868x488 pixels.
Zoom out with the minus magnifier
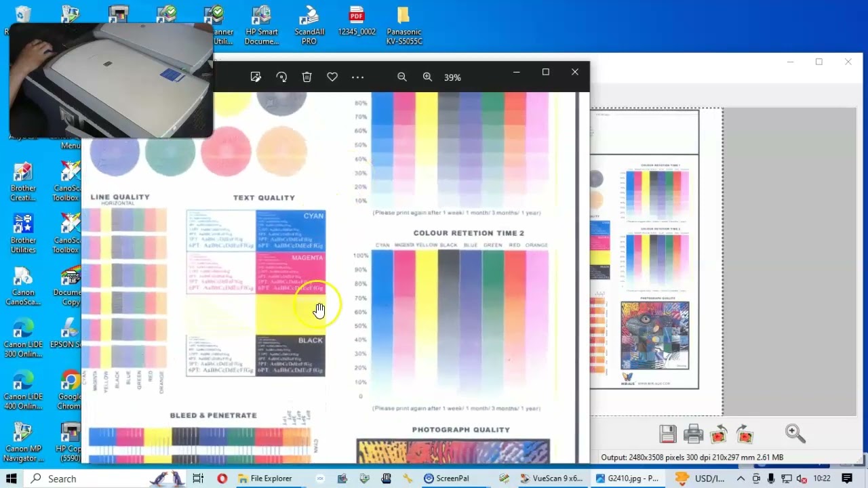[x=402, y=77]
